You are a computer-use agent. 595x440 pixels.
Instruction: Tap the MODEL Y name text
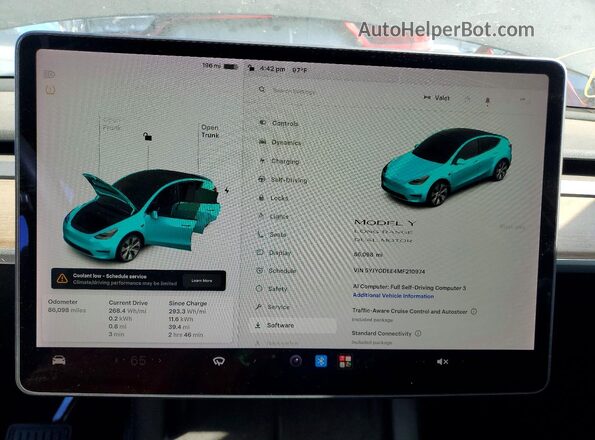pos(385,222)
